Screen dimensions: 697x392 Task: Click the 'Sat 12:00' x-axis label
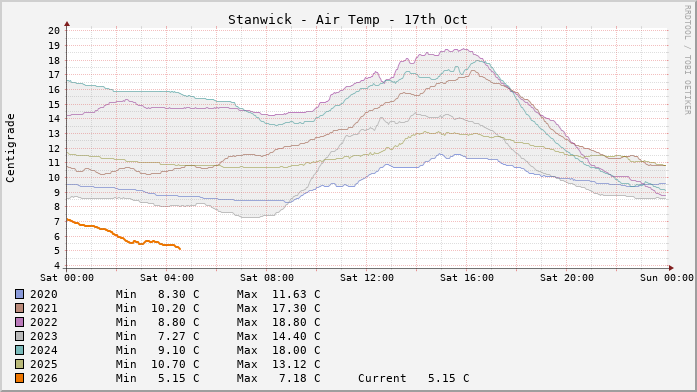[367, 278]
